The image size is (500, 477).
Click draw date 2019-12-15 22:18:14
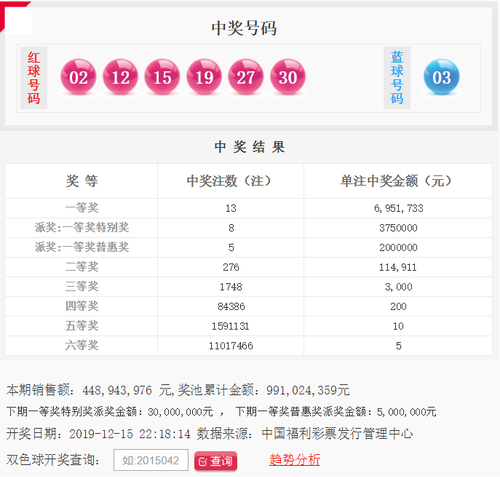point(130,434)
